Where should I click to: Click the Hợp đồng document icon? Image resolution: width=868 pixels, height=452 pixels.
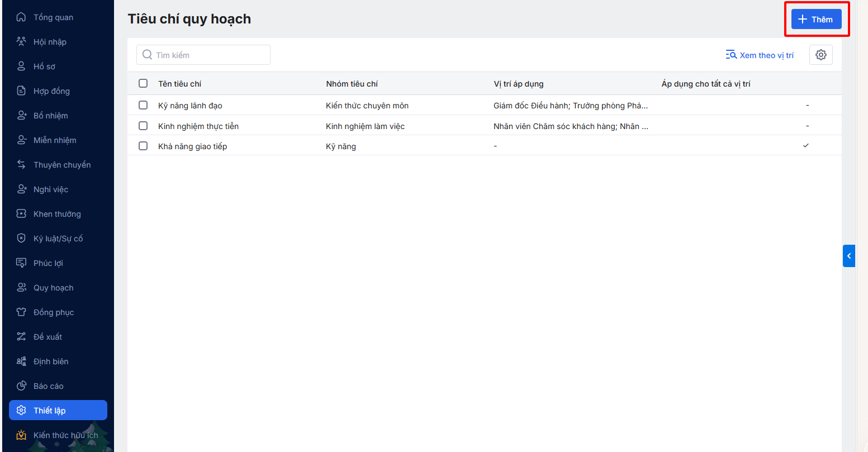tap(21, 91)
